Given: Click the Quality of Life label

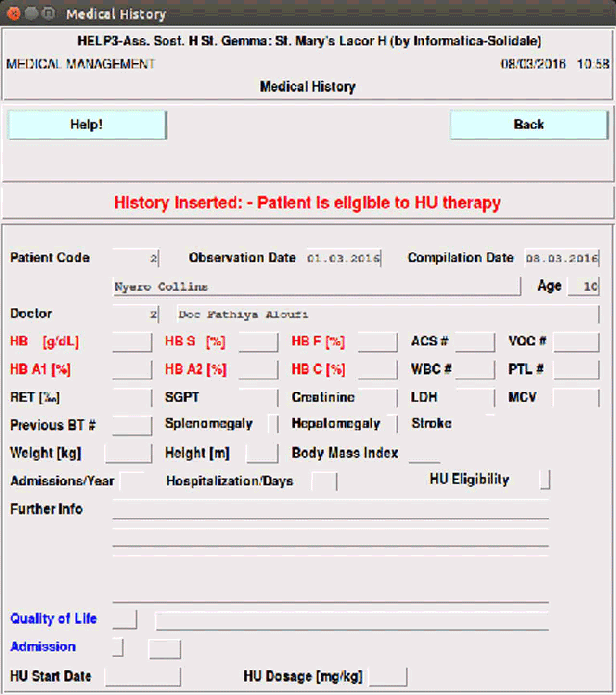Looking at the screenshot, I should click(x=53, y=619).
